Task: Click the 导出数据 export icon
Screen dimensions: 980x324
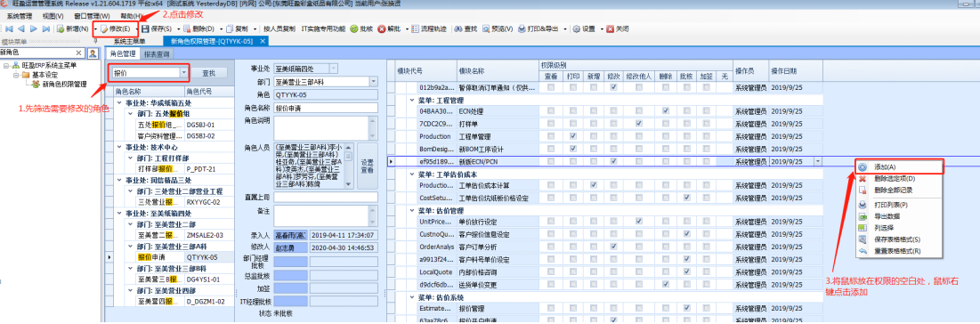Action: 862,215
